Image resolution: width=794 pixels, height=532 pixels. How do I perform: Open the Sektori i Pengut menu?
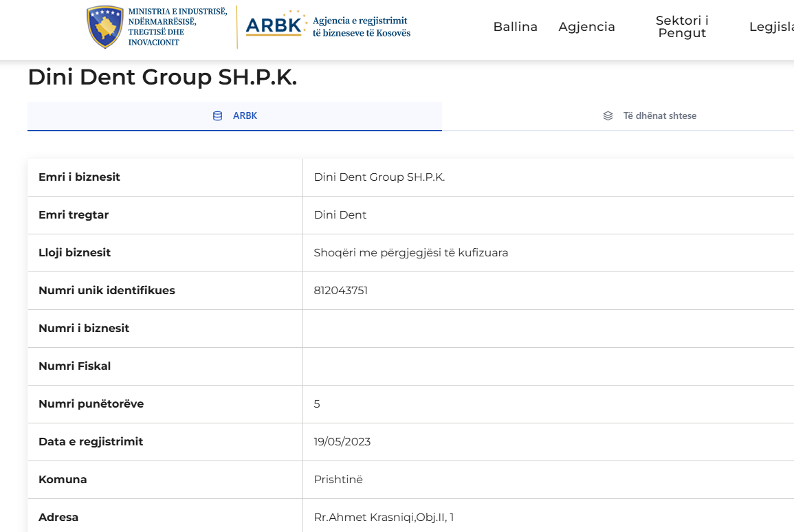pos(681,27)
